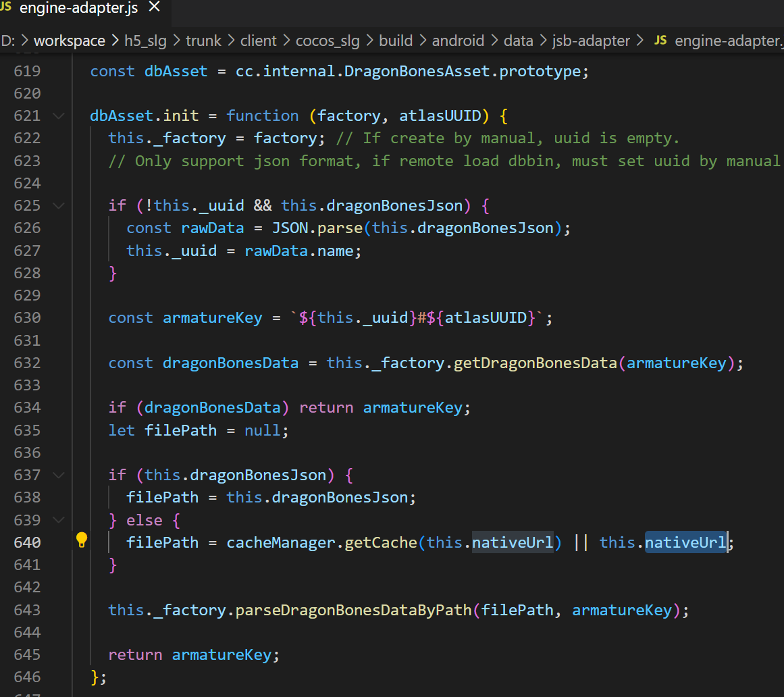The width and height of the screenshot is (784, 697).
Task: Click the highlighted nativeUrl selection on line 640
Action: coord(685,542)
